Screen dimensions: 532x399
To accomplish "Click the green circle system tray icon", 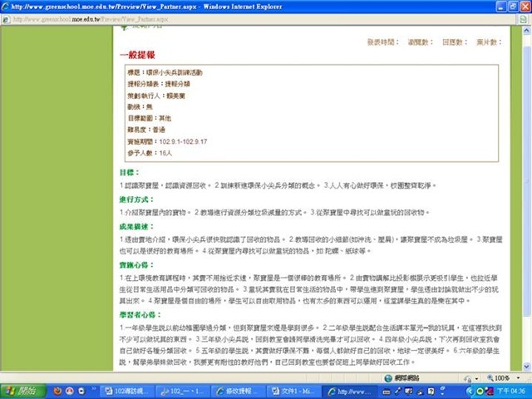I will click(480, 392).
